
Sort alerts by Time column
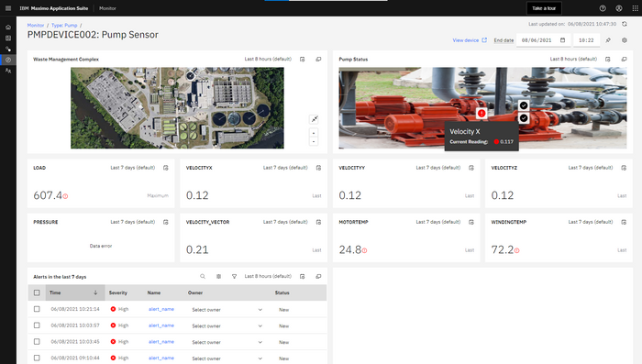click(x=74, y=292)
